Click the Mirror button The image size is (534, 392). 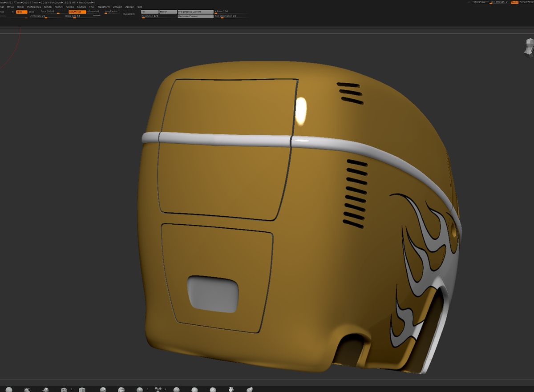[x=168, y=12]
